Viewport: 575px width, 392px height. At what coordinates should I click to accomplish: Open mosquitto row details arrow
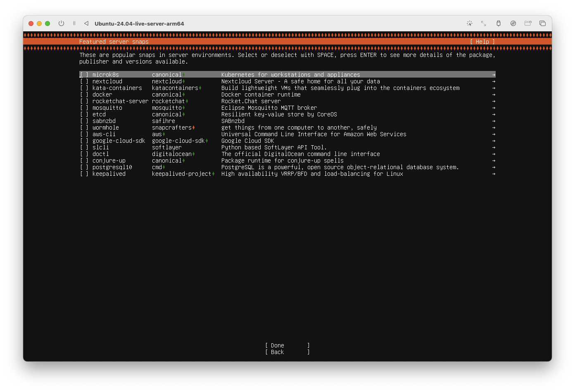(494, 108)
